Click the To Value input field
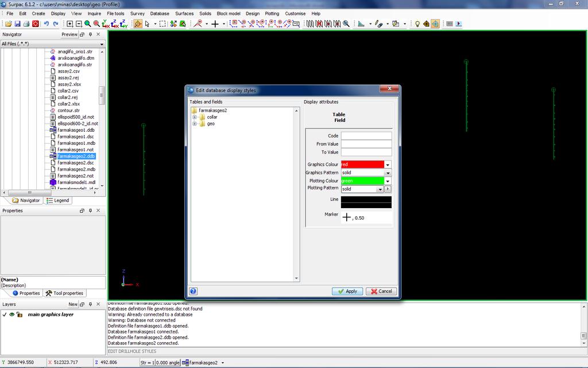This screenshot has height=368, width=588. point(366,152)
